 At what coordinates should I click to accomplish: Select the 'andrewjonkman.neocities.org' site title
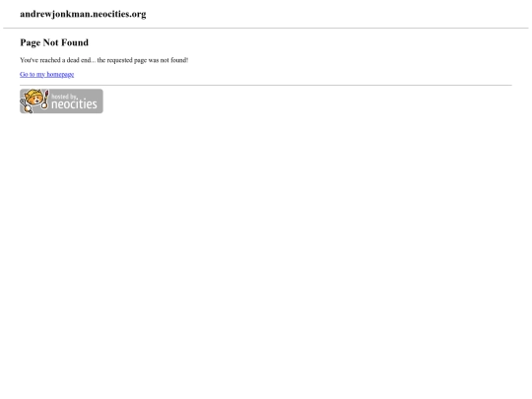(83, 14)
